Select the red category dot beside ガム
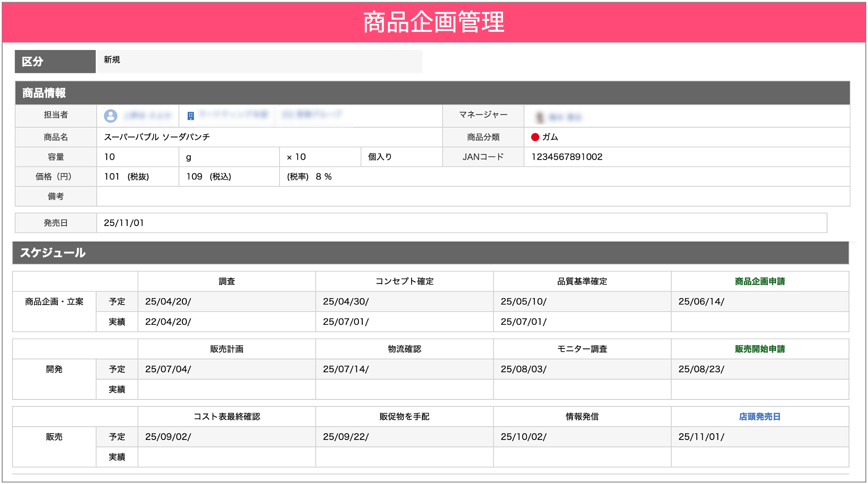Image resolution: width=868 pixels, height=484 pixels. point(535,137)
